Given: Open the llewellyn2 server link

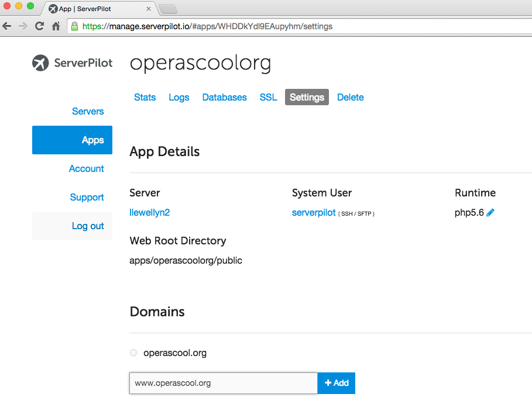Looking at the screenshot, I should 149,213.
